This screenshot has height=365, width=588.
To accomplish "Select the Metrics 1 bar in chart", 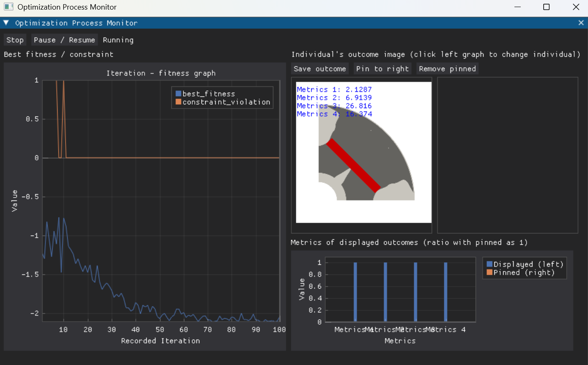I will coord(355,291).
